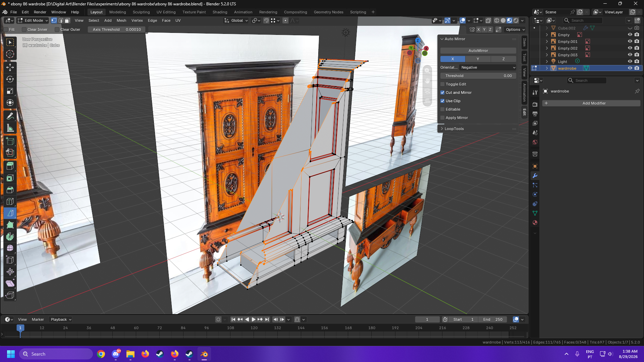Switch to wireframe viewport shading
Screen dimensions: 644x362
pos(497,20)
